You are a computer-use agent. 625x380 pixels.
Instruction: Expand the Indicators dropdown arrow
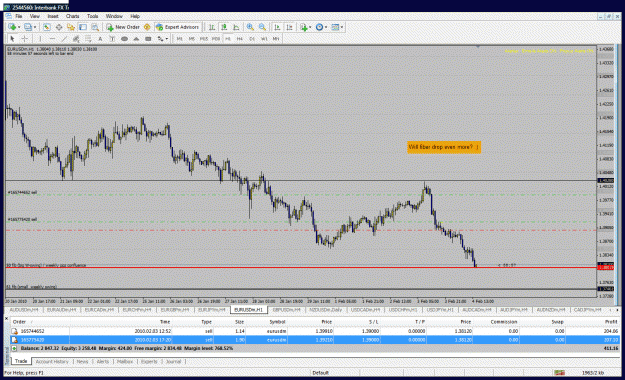click(310, 27)
